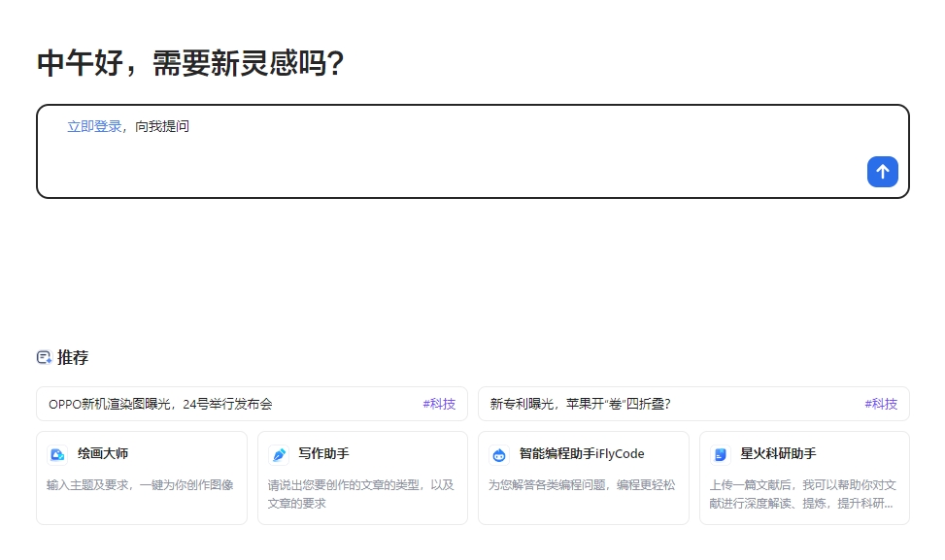Click the 绘画大师 title text
The height and width of the screenshot is (560, 945).
[x=101, y=453]
